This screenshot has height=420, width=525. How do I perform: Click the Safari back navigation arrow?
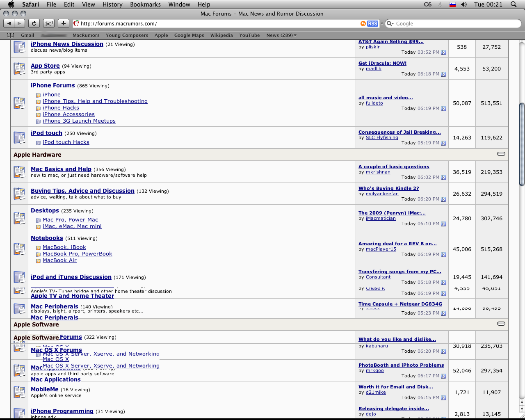click(x=9, y=23)
